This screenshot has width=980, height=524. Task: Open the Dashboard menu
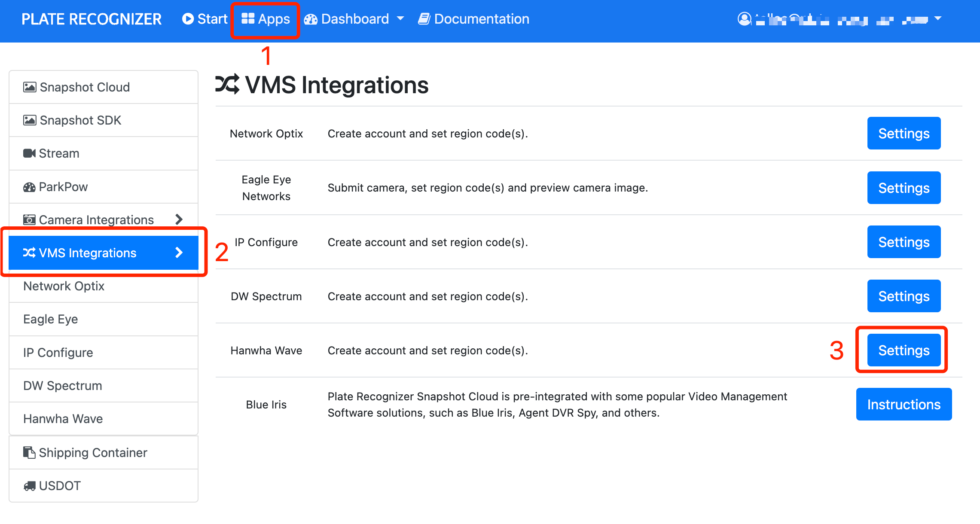point(354,19)
